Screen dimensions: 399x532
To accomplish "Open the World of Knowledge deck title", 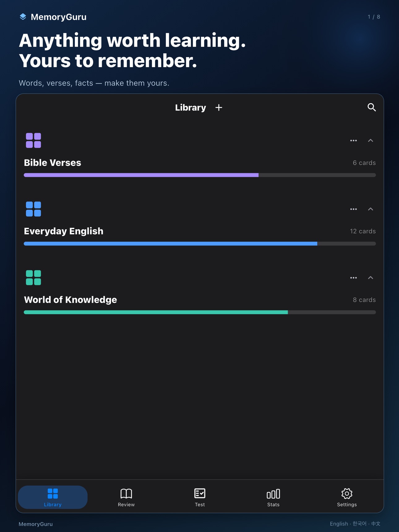I will coord(71,300).
